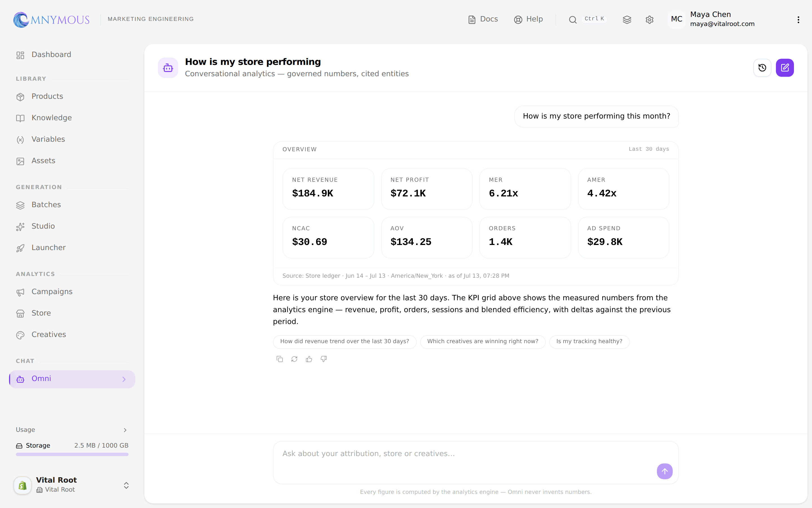Click the MC user avatar
812x508 pixels.
point(676,19)
